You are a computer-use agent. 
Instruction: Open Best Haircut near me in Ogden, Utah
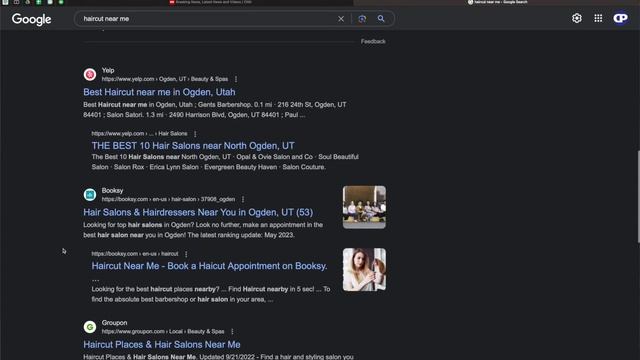tap(159, 92)
